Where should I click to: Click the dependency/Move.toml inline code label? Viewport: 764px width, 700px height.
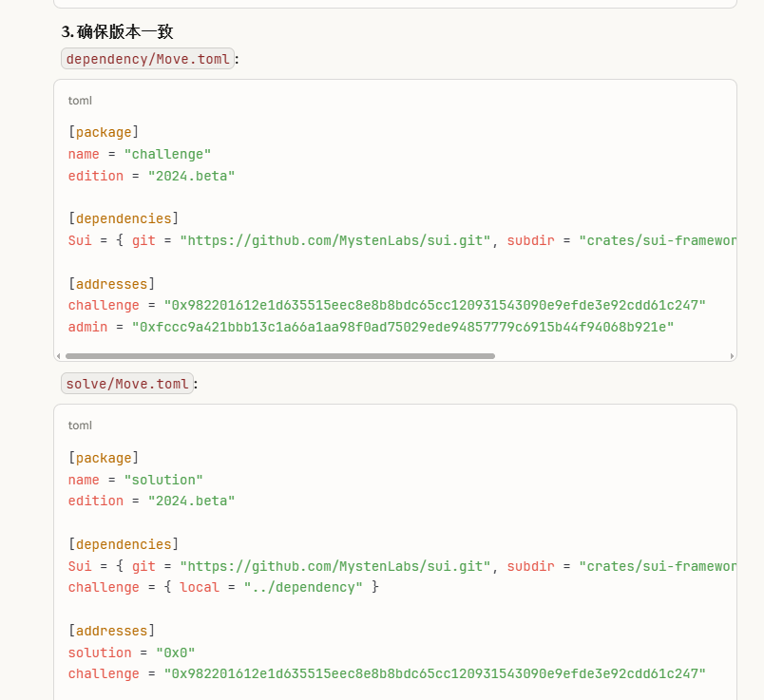(x=147, y=59)
